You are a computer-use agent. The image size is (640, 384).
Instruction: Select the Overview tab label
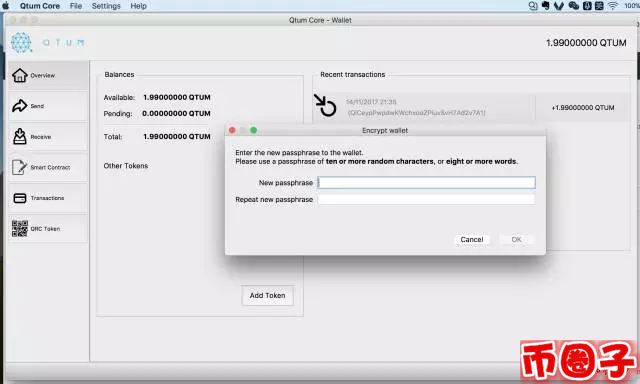click(x=42, y=75)
